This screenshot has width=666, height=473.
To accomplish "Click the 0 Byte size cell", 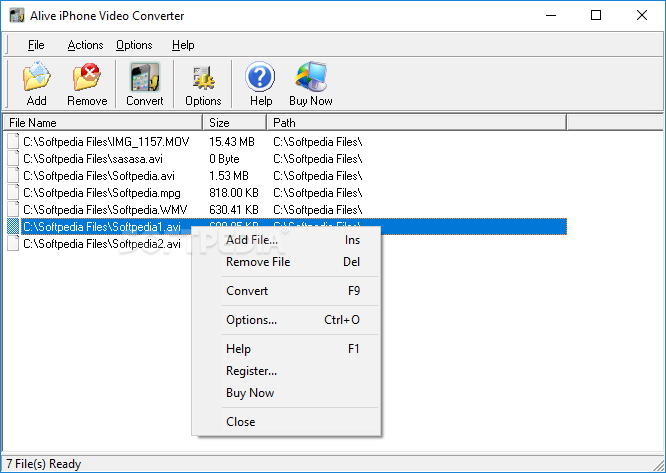I will 224,159.
